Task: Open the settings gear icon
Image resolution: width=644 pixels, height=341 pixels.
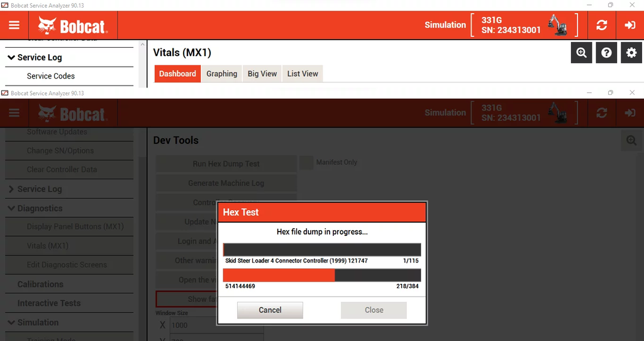Action: tap(631, 53)
